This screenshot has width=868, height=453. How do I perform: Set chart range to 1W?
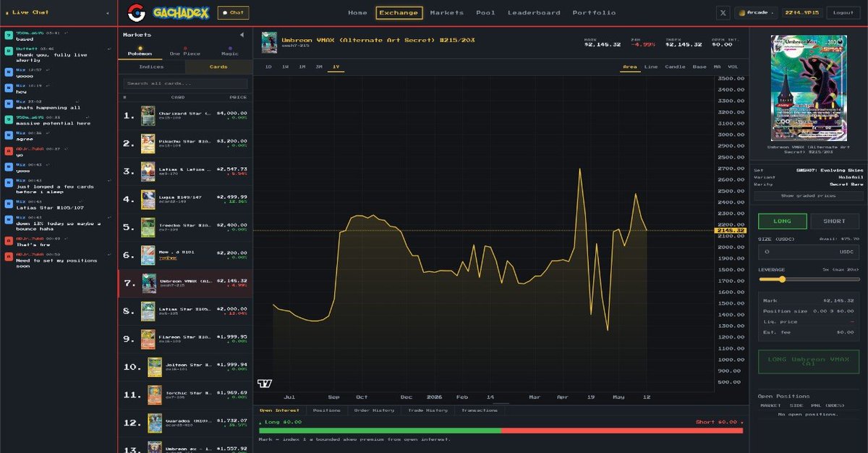[x=285, y=67]
